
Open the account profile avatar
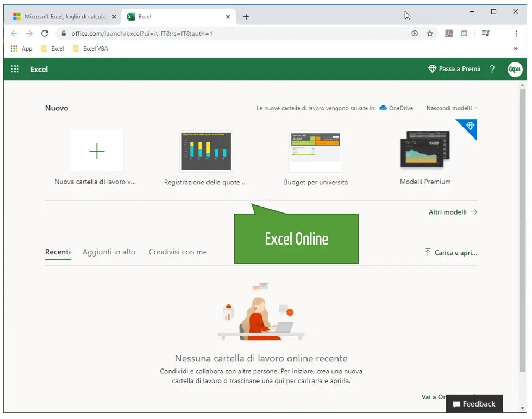coord(515,69)
